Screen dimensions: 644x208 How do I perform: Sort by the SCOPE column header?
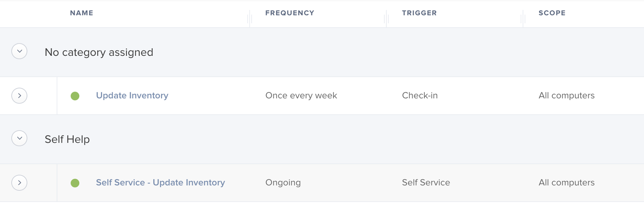[552, 13]
